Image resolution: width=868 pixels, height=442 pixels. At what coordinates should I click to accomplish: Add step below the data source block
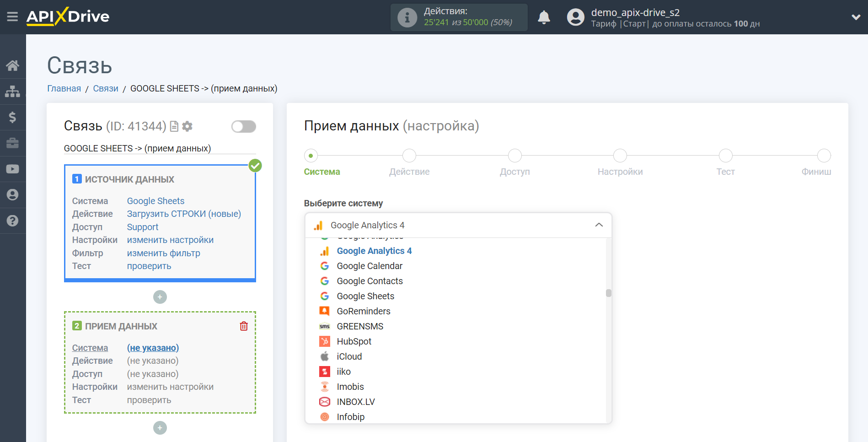coord(160,297)
